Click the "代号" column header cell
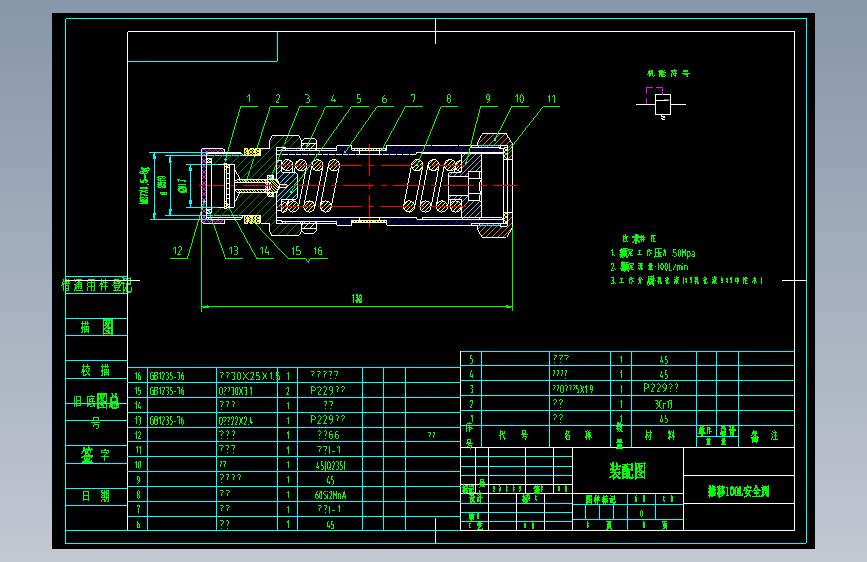Screen dimensions: 867x562 coord(515,435)
